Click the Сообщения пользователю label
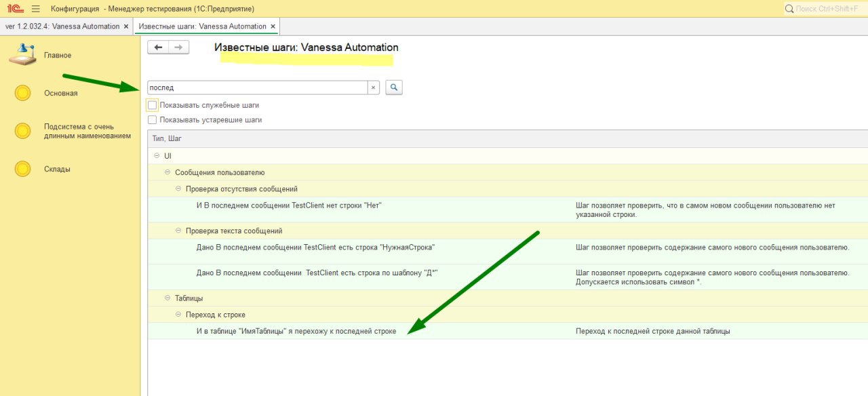The height and width of the screenshot is (396, 868). point(220,172)
